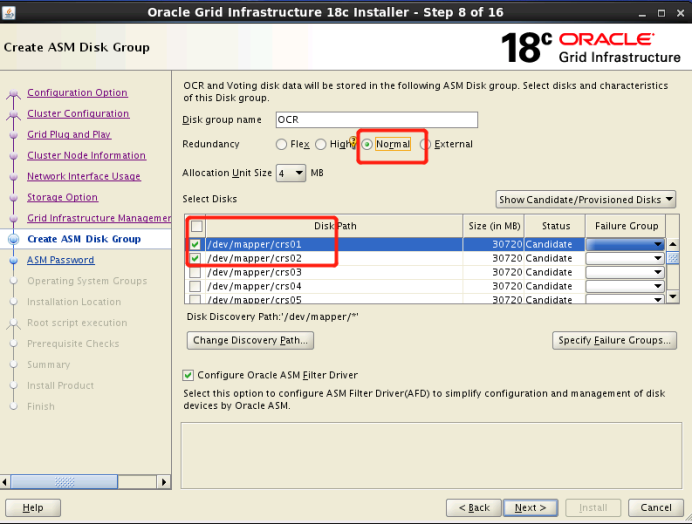The height and width of the screenshot is (525, 692).
Task: Check the /dev/mapper/crs03 disk checkbox
Action: 195,273
